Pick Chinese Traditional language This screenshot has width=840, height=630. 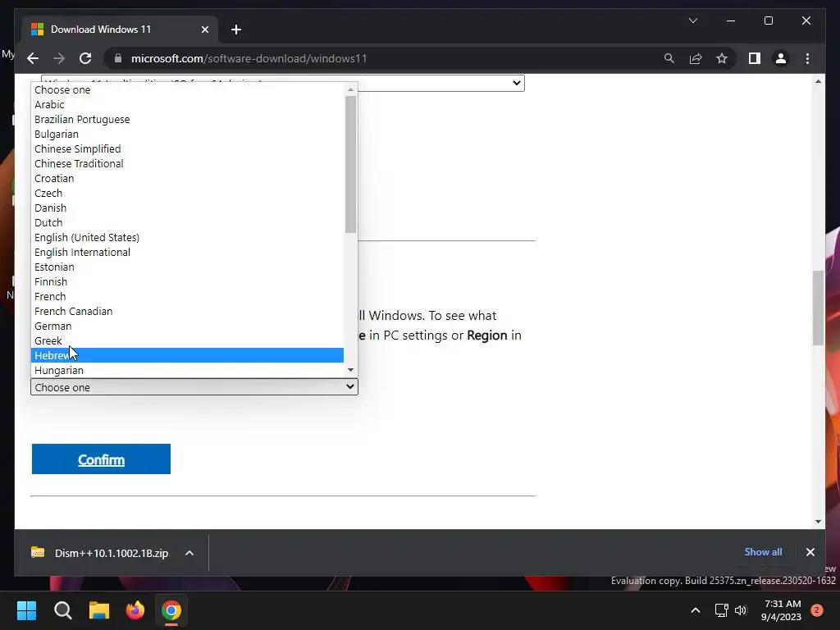187,163
